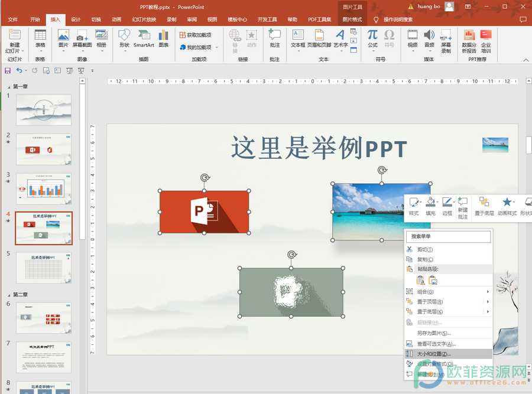Collapse the 第一章 section
532x394 pixels.
9,87
